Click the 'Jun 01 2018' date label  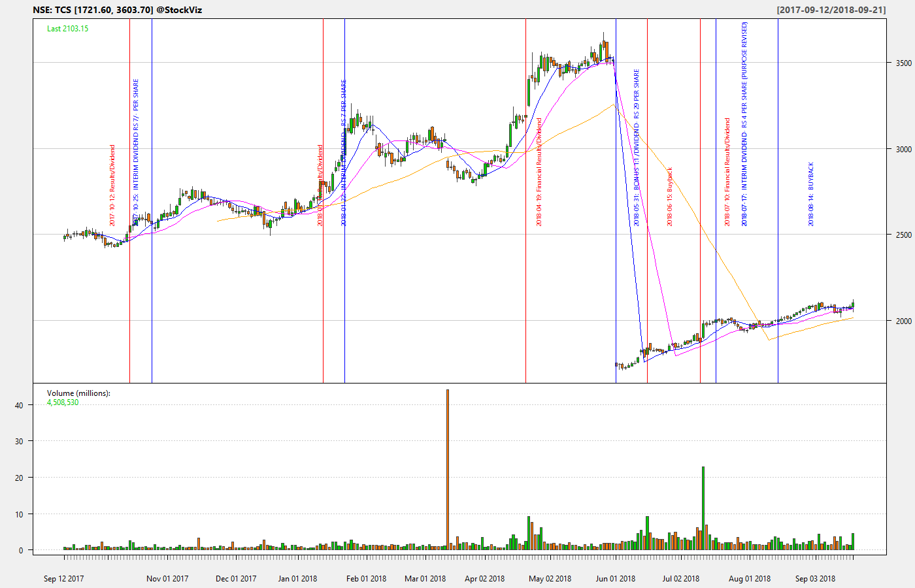(x=616, y=579)
